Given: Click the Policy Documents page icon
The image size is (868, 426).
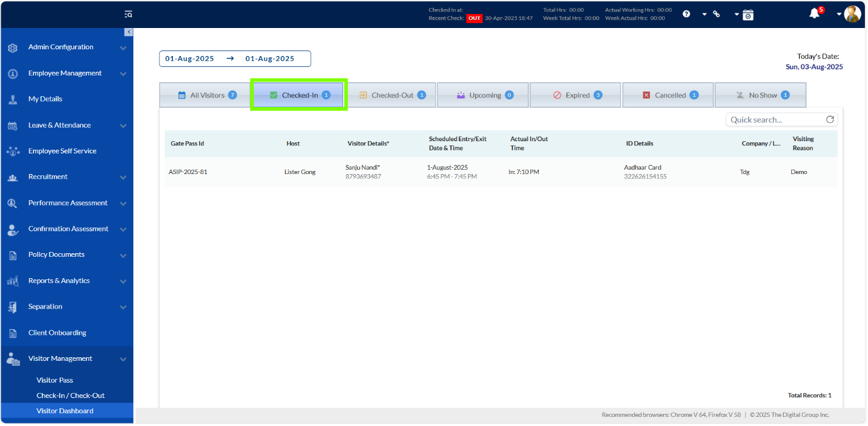Looking at the screenshot, I should 13,255.
